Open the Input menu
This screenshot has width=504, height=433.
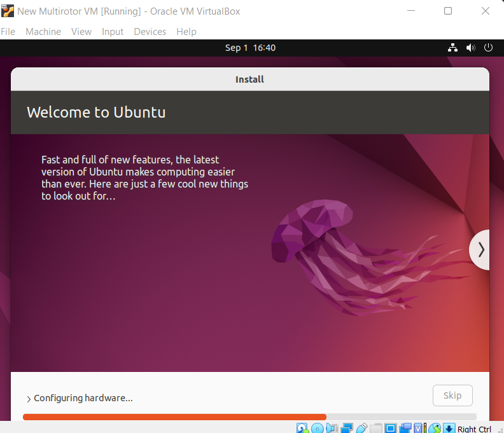113,32
